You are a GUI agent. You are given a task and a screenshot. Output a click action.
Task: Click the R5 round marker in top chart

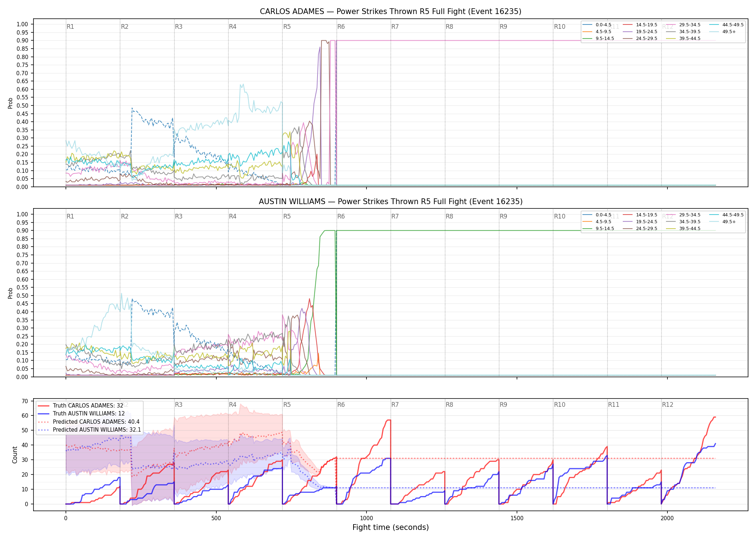point(287,27)
